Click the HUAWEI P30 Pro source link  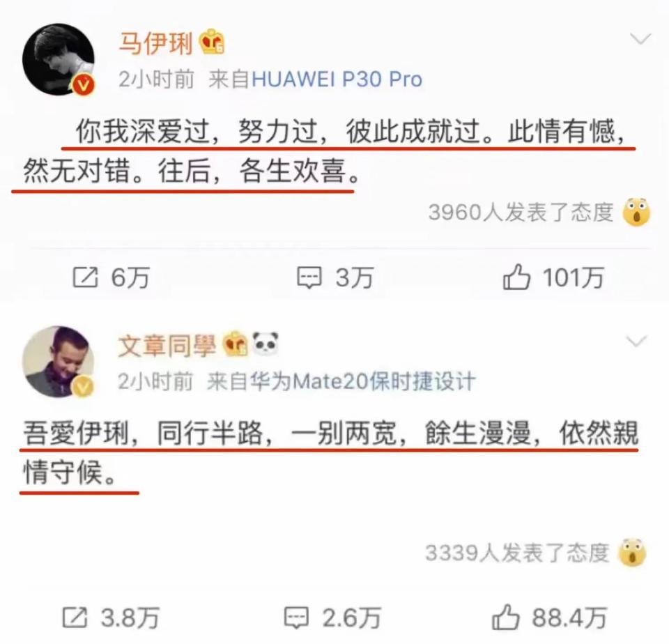(337, 79)
